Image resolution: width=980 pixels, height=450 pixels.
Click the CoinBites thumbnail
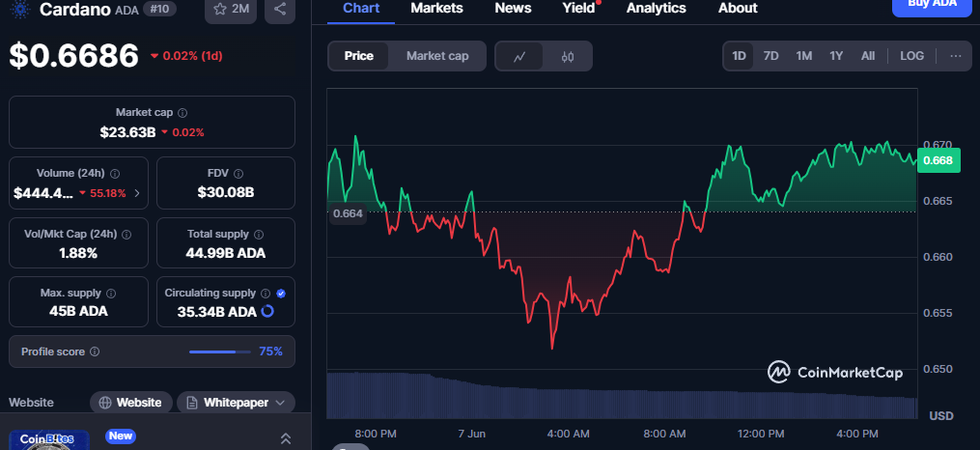click(49, 440)
